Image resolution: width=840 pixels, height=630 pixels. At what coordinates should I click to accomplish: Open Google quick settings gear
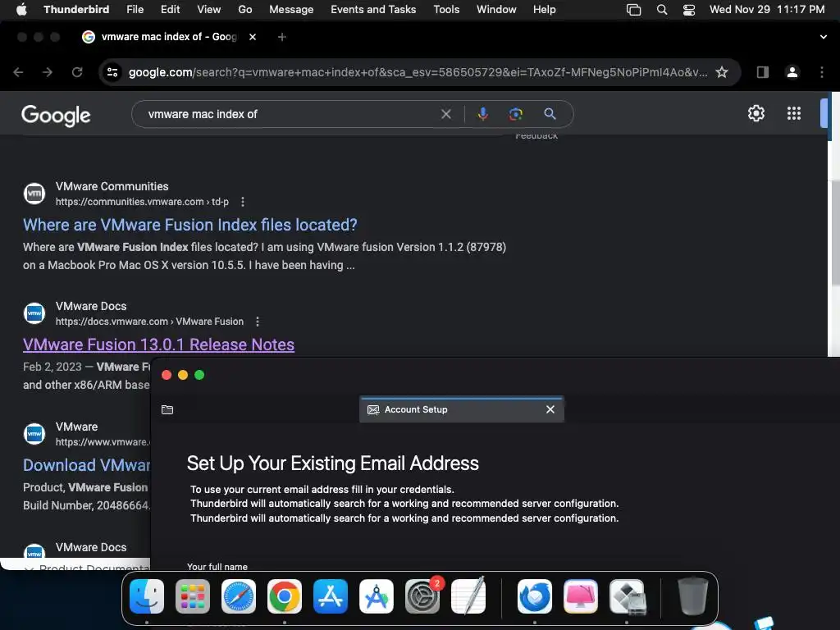click(756, 113)
